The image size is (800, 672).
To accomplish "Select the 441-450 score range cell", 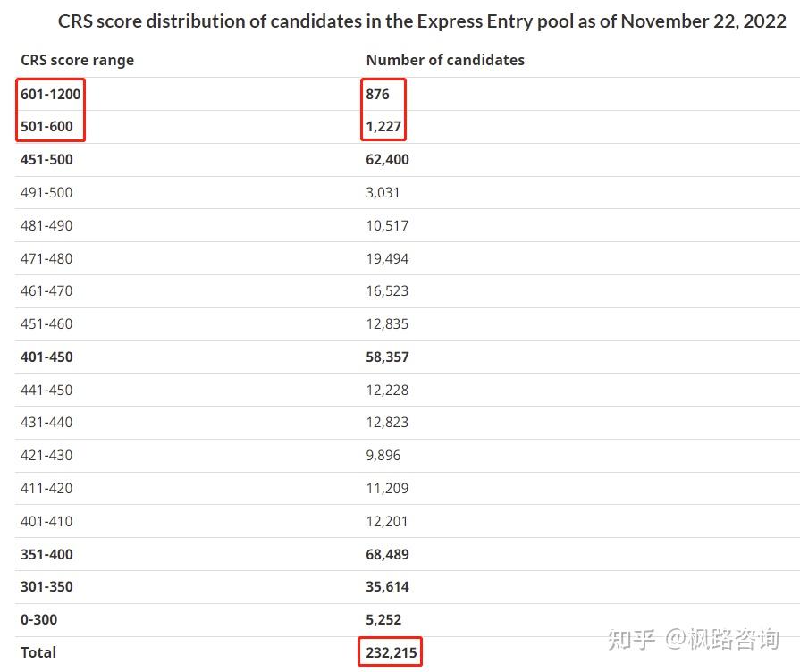I will (46, 391).
